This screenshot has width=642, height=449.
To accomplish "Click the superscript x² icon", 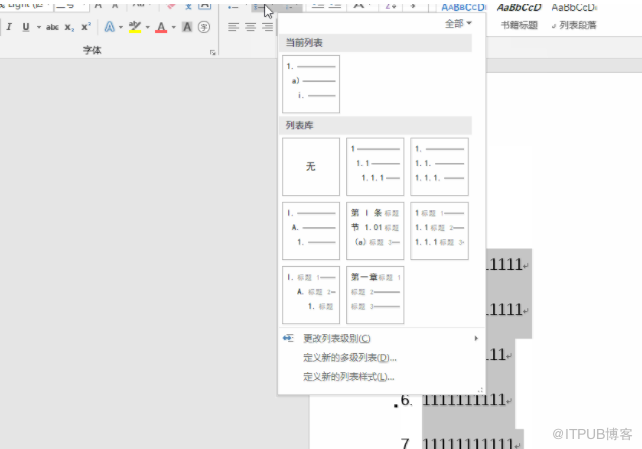I will click(x=86, y=27).
